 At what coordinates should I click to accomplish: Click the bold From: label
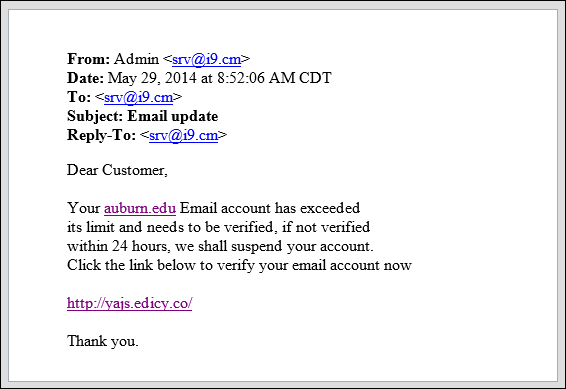pos(88,59)
